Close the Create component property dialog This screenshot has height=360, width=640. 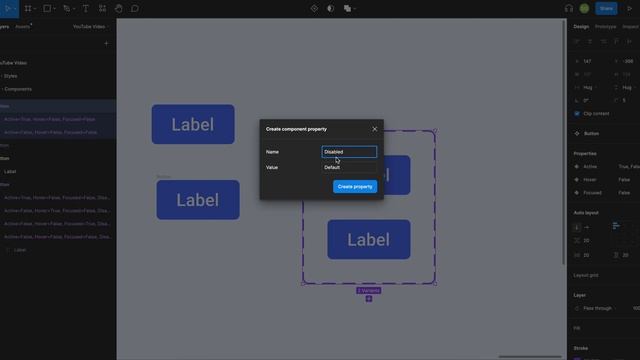(x=375, y=129)
